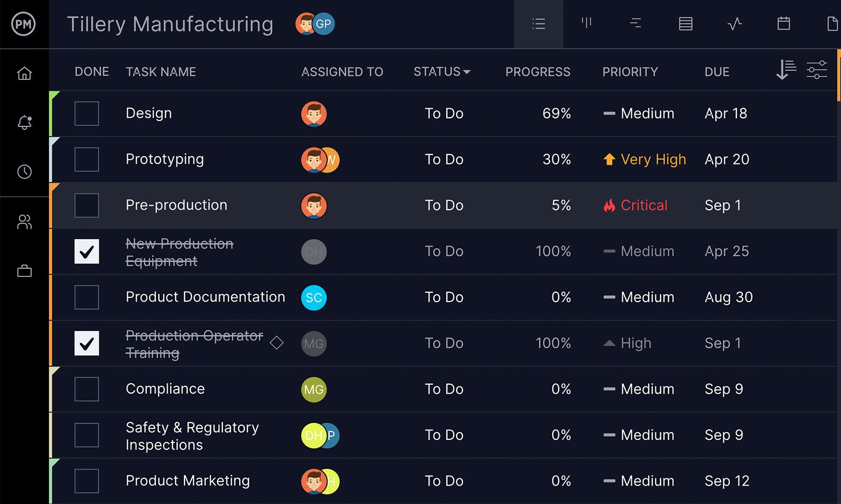Check off the Pre-production task
Screen dimensions: 841x504
point(86,205)
